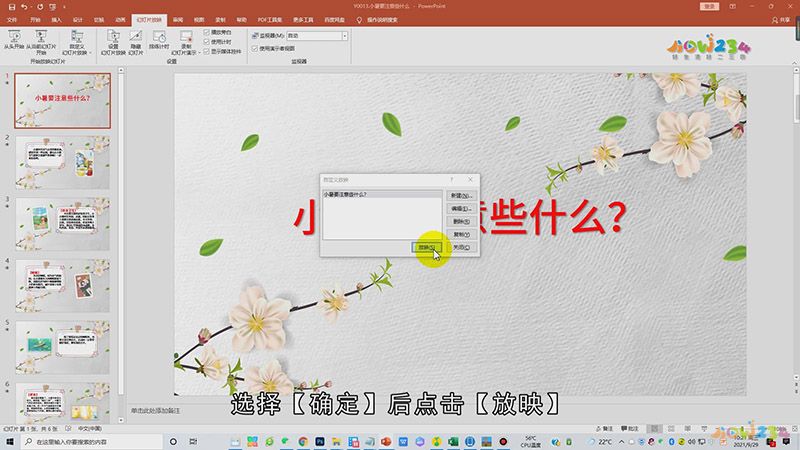Click Delete (删除) in custom show dialog
Viewport: 800px width, 450px height.
(x=461, y=221)
